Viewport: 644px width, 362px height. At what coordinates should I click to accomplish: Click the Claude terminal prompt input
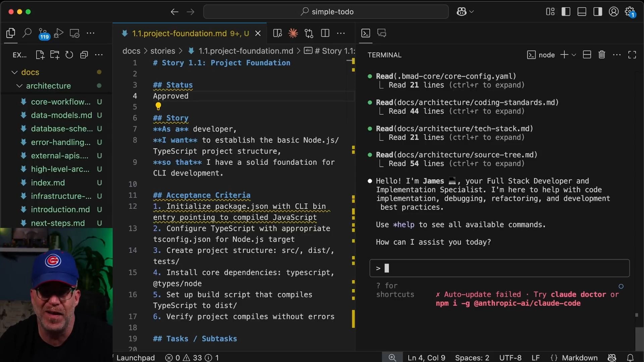pyautogui.click(x=499, y=268)
